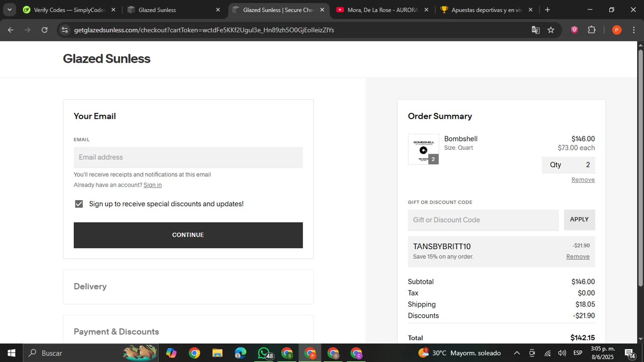
Task: Uncheck the special discounts signup checkbox
Action: [x=79, y=204]
